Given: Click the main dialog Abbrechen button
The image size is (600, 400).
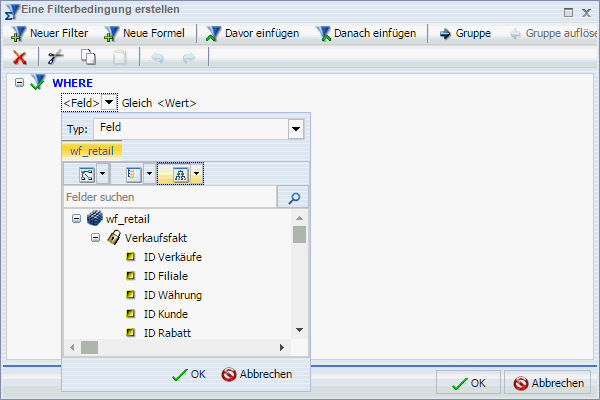Looking at the screenshot, I should [548, 382].
